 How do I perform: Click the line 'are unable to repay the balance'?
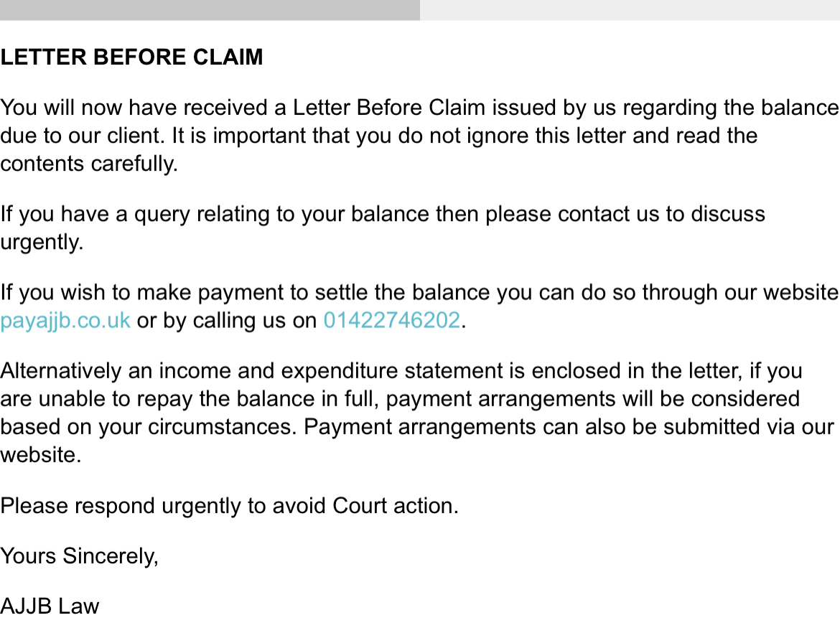click(x=400, y=399)
